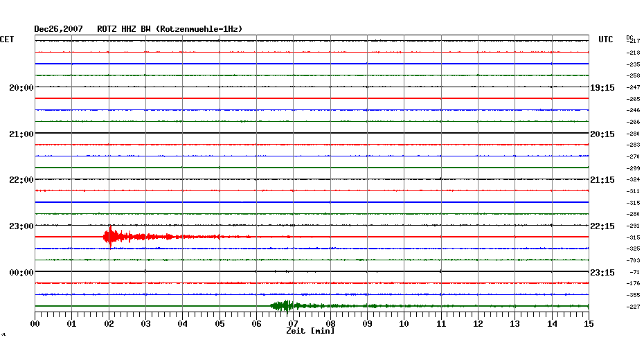644x342 pixels.
Task: Click the 20:15 UTC time label
Action: point(602,134)
